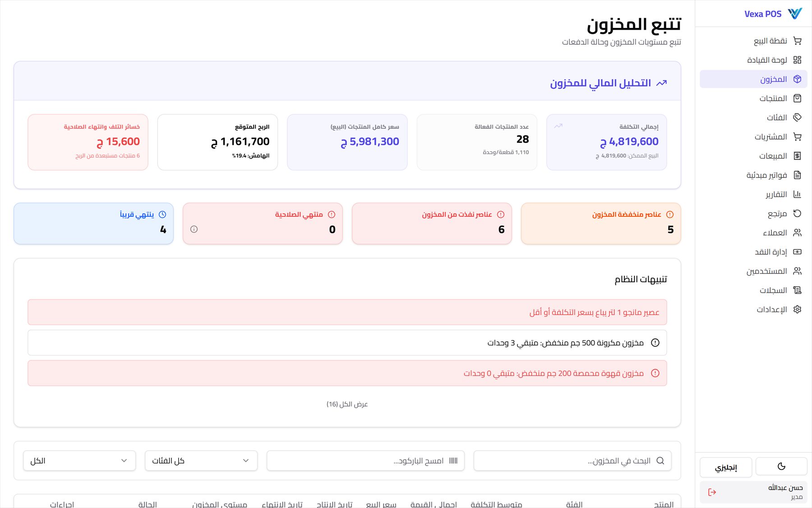
Task: Select المخزون box icon in sidebar
Action: coord(797,79)
